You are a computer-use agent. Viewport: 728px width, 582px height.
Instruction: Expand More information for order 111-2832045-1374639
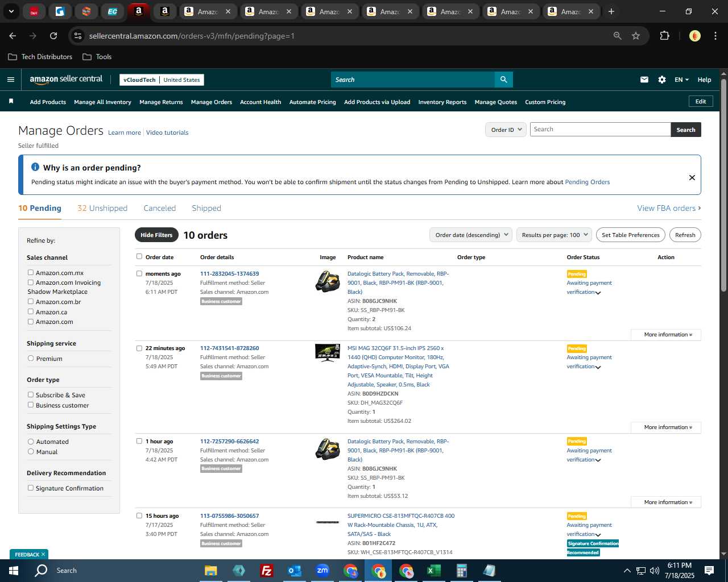click(x=666, y=335)
